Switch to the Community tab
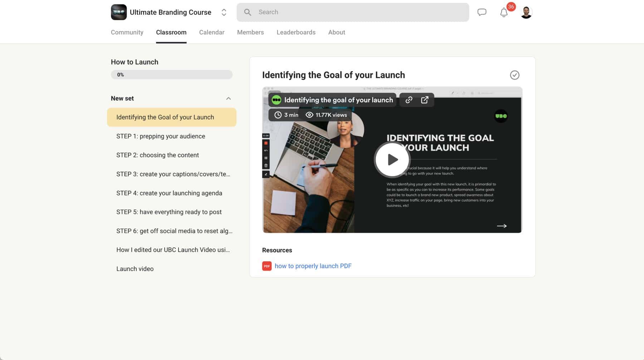644x360 pixels. [x=127, y=32]
